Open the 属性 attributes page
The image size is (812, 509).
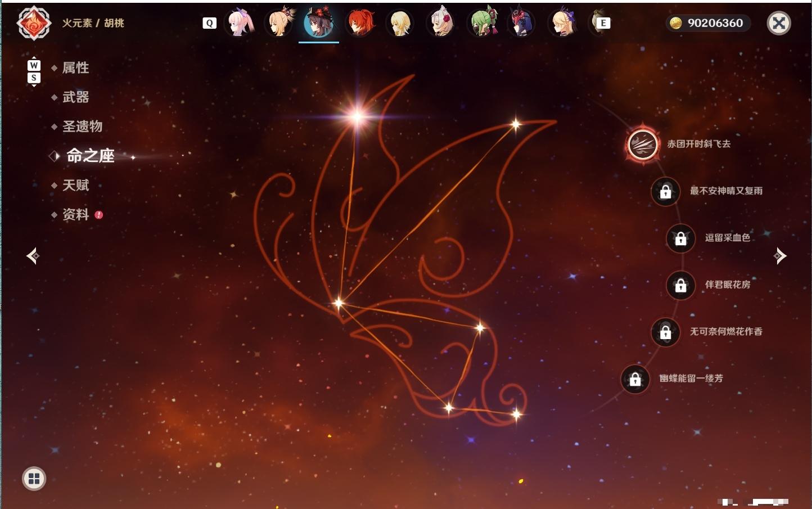click(x=75, y=68)
